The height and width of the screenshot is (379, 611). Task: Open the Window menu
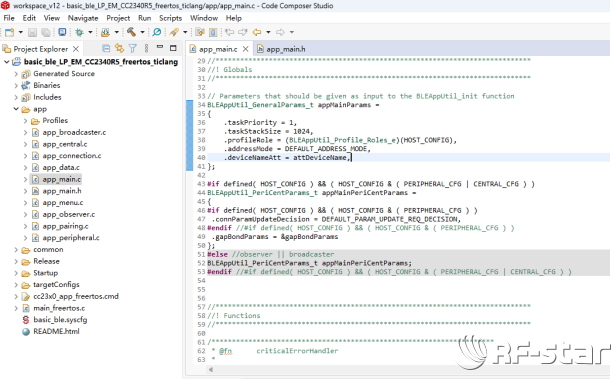tap(204, 18)
